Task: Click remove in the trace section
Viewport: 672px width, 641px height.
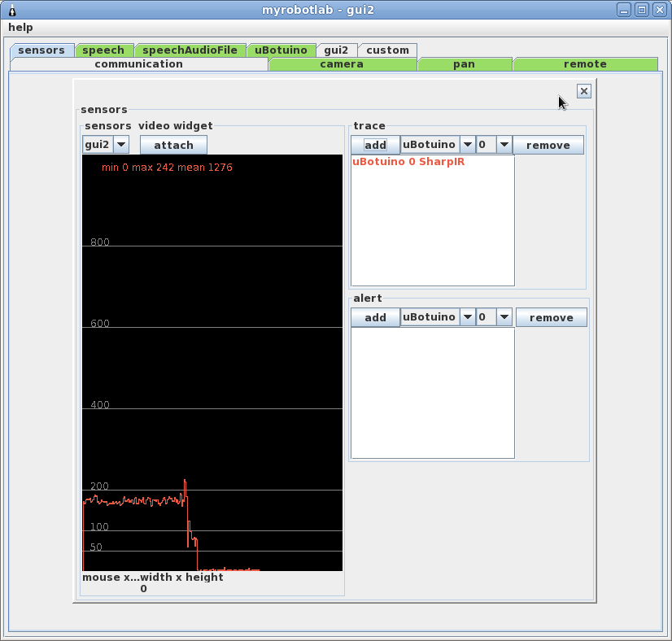Action: (x=548, y=146)
